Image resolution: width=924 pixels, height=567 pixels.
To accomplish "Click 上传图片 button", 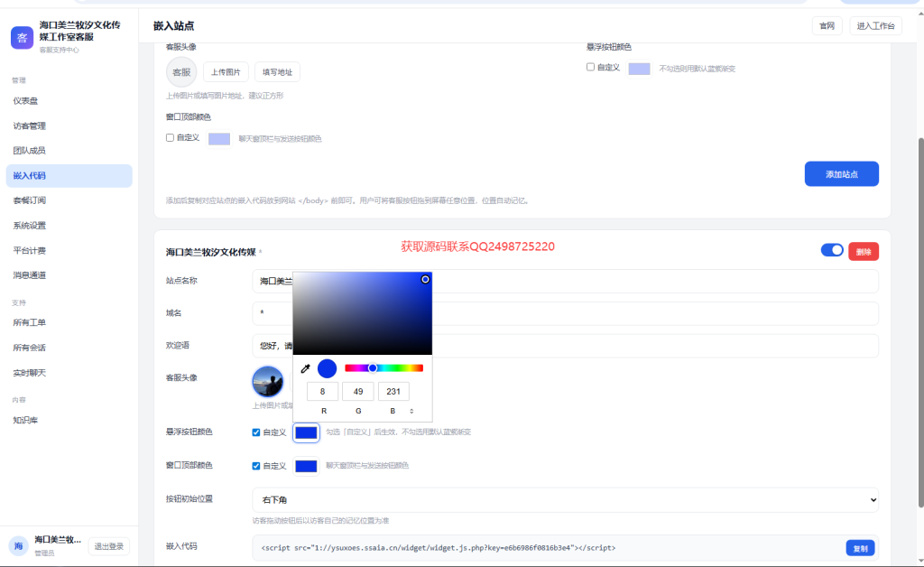I will (226, 72).
